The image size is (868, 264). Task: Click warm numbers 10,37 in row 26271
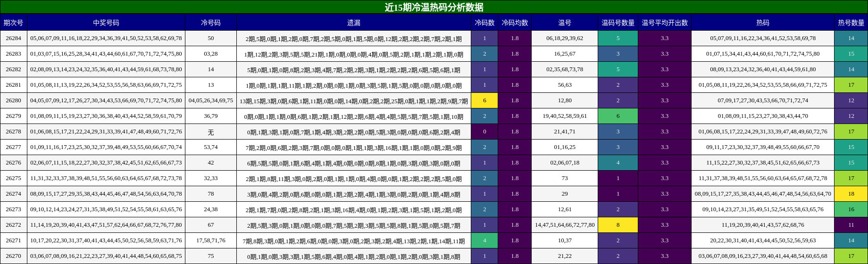coord(565,240)
